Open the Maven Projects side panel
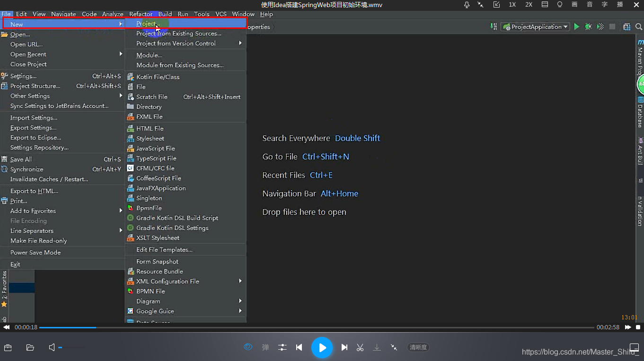This screenshot has width=644, height=361. [640, 58]
